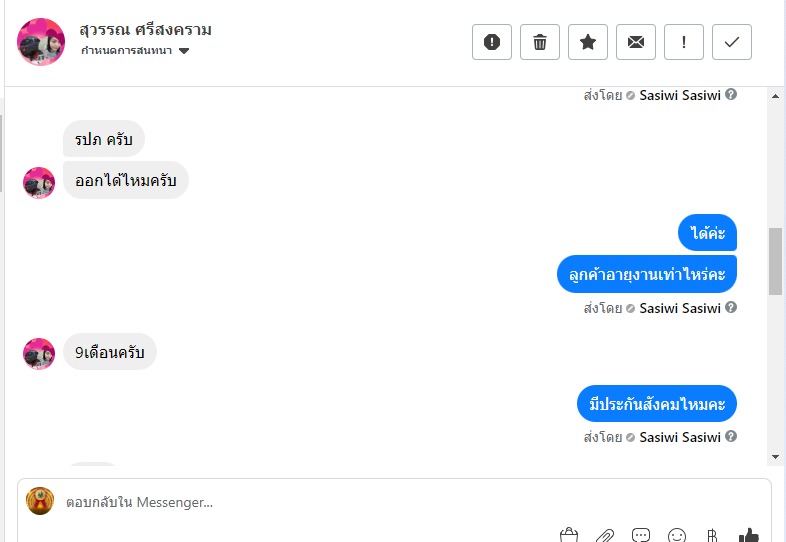Open saved replies speech bubble icon

point(641,535)
